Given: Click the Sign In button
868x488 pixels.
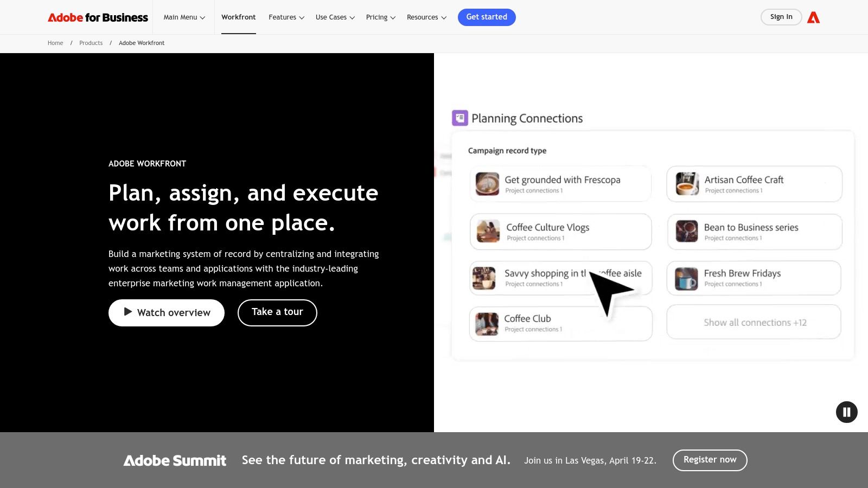Looking at the screenshot, I should [781, 17].
